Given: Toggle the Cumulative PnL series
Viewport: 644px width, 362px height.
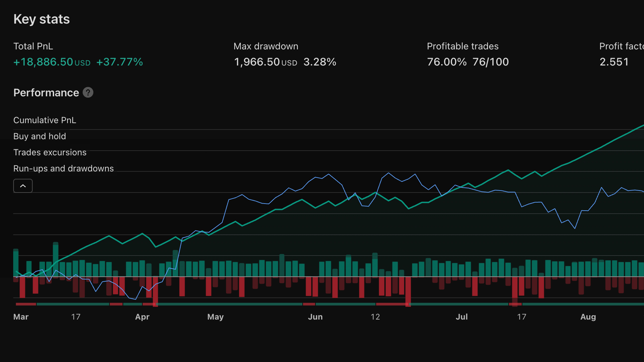Looking at the screenshot, I should click(45, 120).
